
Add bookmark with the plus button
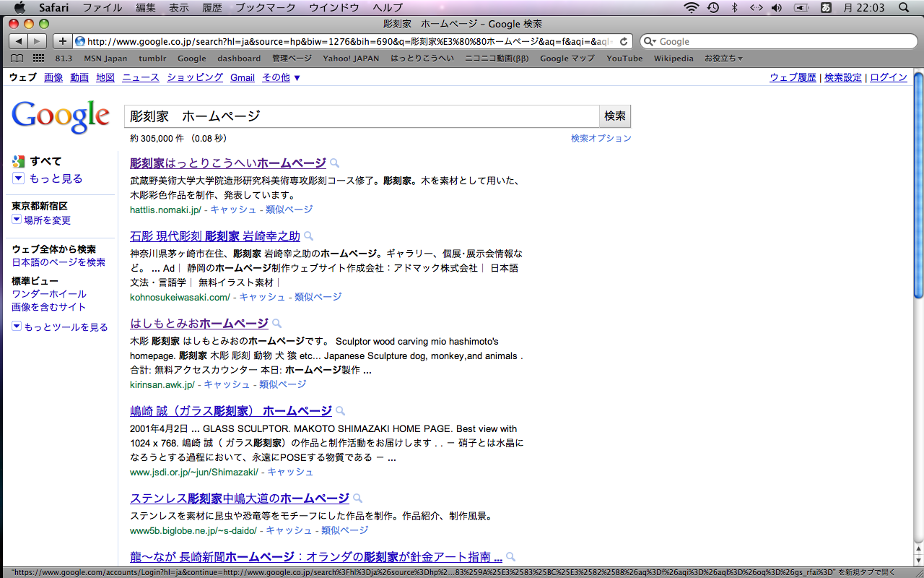[x=63, y=41]
